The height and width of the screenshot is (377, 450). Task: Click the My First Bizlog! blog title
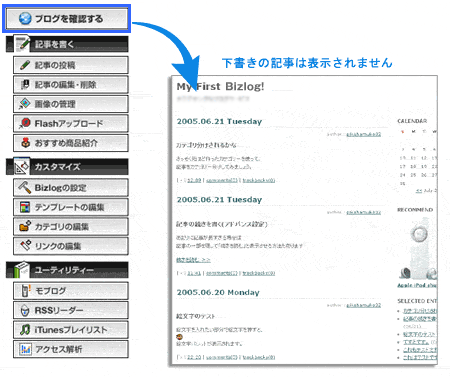coord(220,87)
